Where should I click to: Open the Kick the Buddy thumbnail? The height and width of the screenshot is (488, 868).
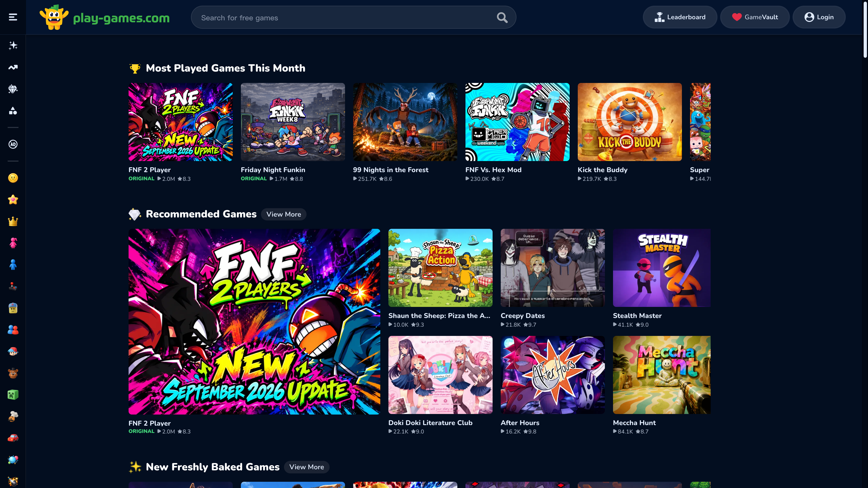630,122
